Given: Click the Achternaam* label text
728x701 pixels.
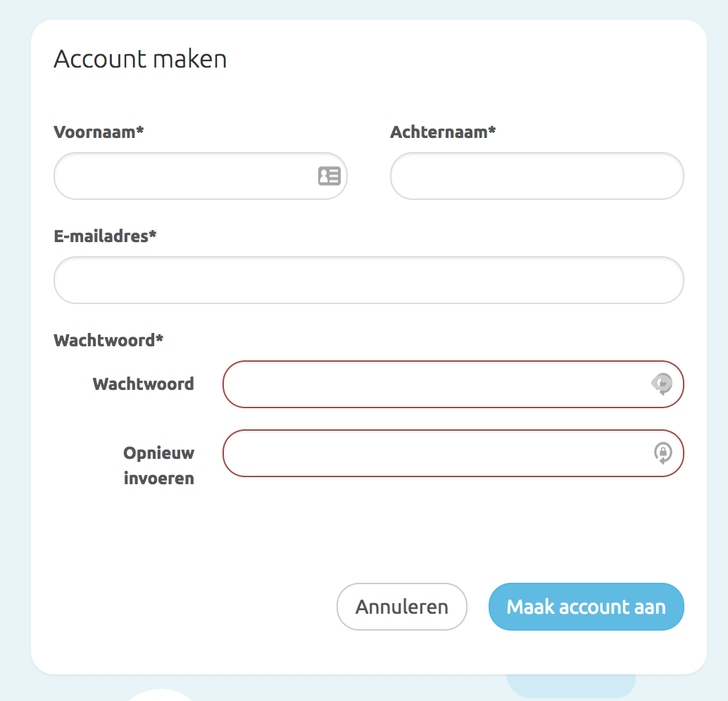Looking at the screenshot, I should 443,132.
